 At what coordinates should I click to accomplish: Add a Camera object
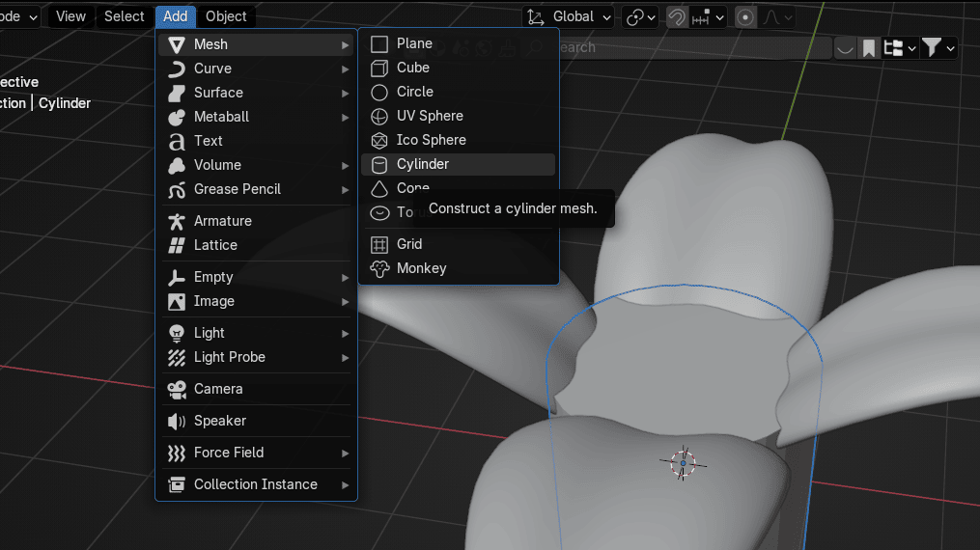point(218,389)
